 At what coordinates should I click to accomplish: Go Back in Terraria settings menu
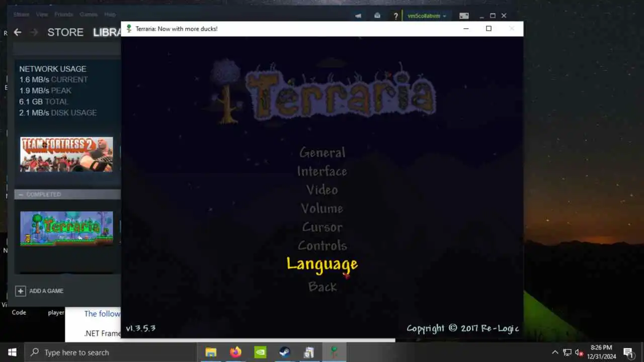pos(323,287)
